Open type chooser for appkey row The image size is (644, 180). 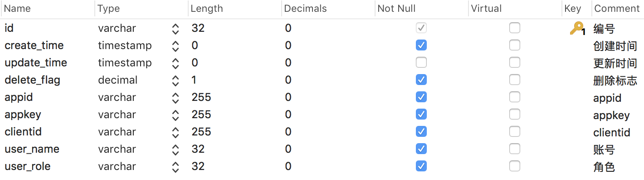click(176, 115)
